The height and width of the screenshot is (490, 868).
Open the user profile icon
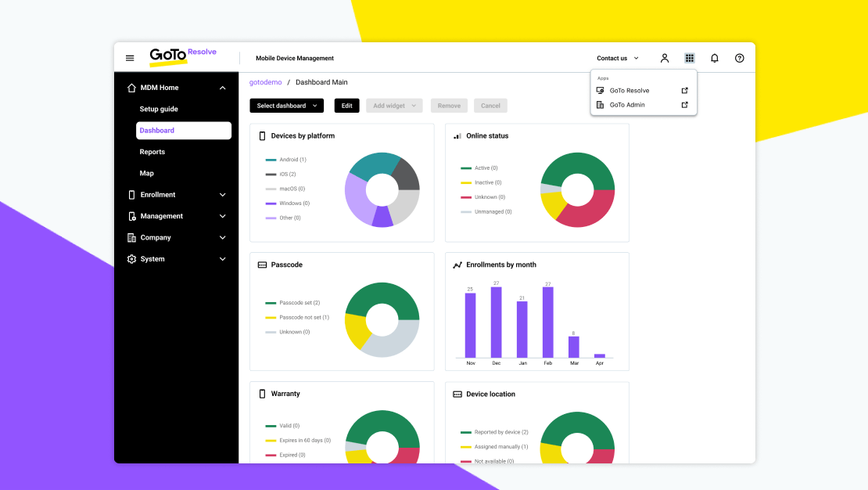[x=664, y=58]
